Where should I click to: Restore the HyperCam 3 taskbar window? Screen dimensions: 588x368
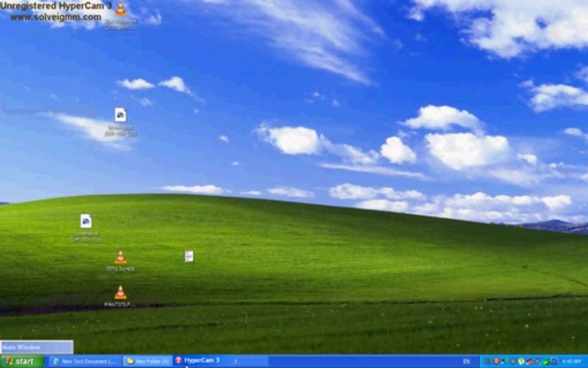coord(221,361)
